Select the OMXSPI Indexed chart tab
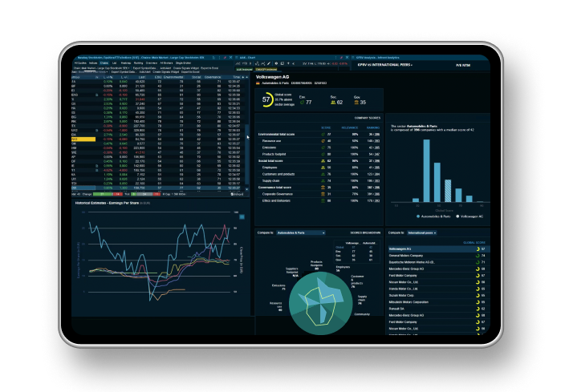 (x=266, y=70)
